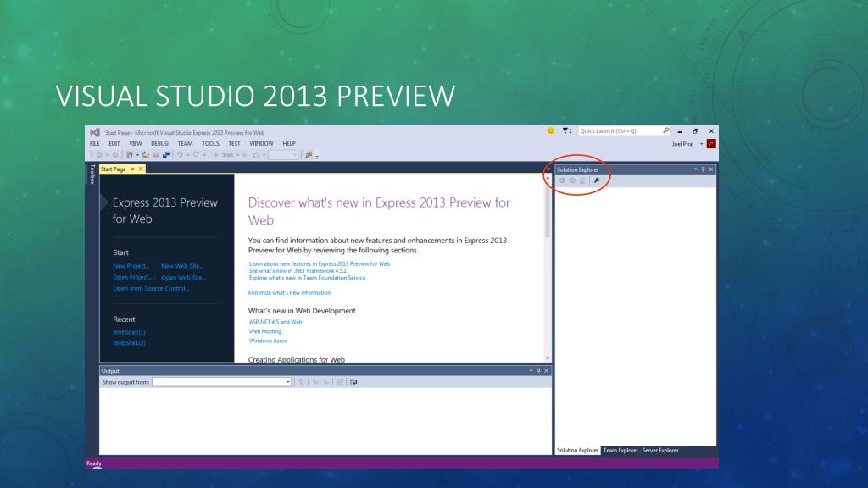The width and height of the screenshot is (868, 488).
Task: Open the New Project dropdown arrow
Action: 137,155
